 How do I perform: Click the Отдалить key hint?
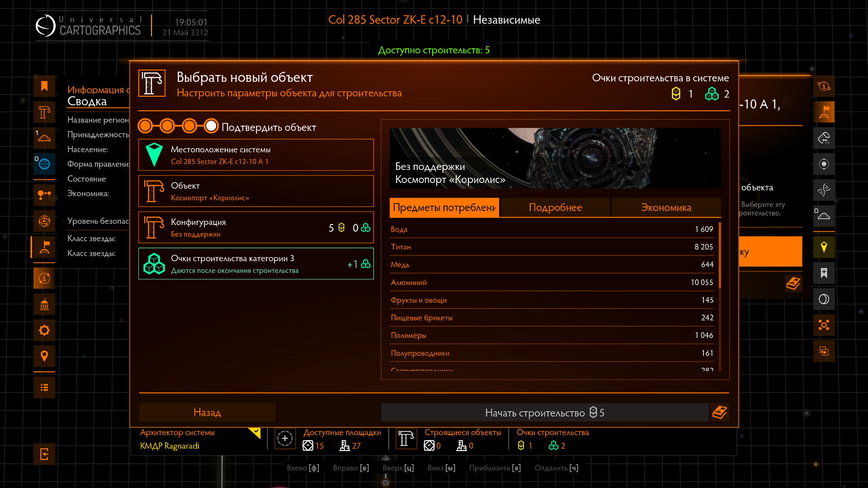pos(557,468)
